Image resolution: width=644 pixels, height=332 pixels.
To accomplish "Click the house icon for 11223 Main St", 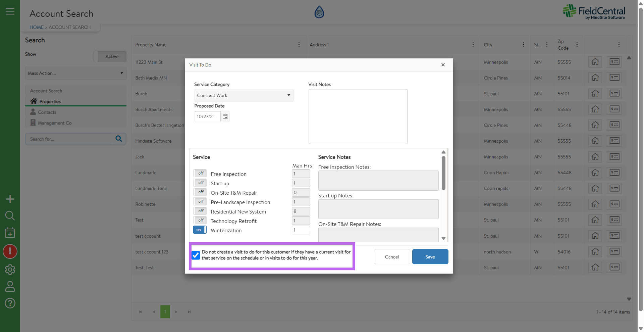I will click(x=595, y=62).
